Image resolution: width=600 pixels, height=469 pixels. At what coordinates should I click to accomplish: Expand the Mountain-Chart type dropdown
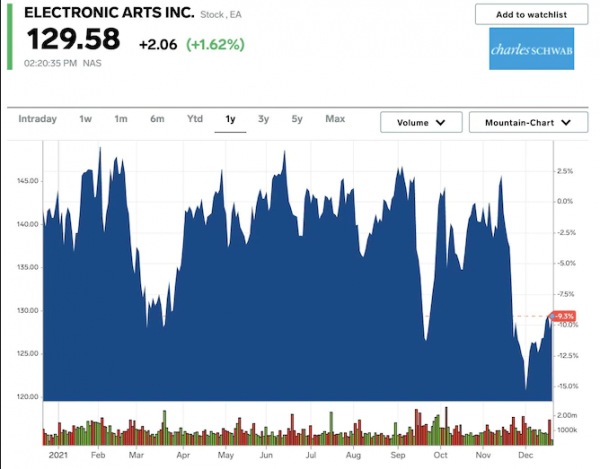[x=527, y=122]
